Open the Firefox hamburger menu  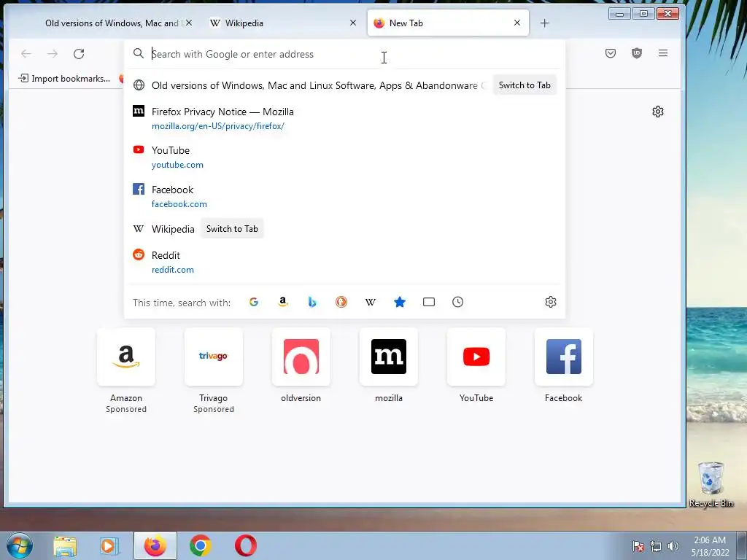[662, 53]
